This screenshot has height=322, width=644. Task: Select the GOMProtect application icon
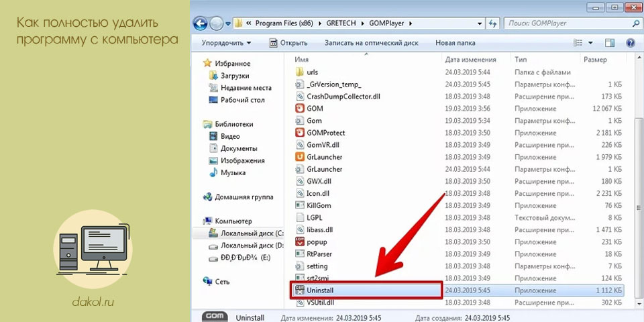point(300,133)
